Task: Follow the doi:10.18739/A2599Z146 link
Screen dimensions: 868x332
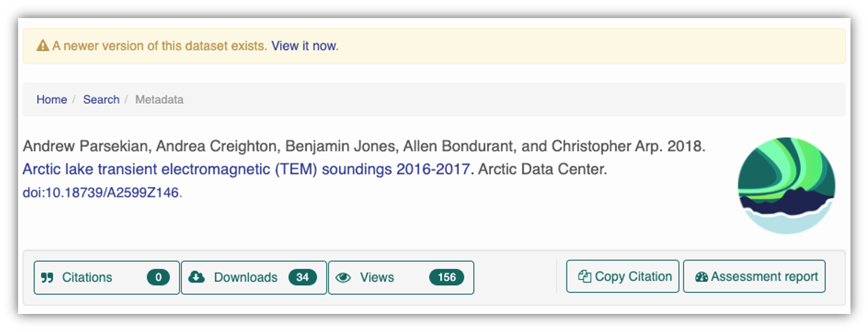Action: 101,193
